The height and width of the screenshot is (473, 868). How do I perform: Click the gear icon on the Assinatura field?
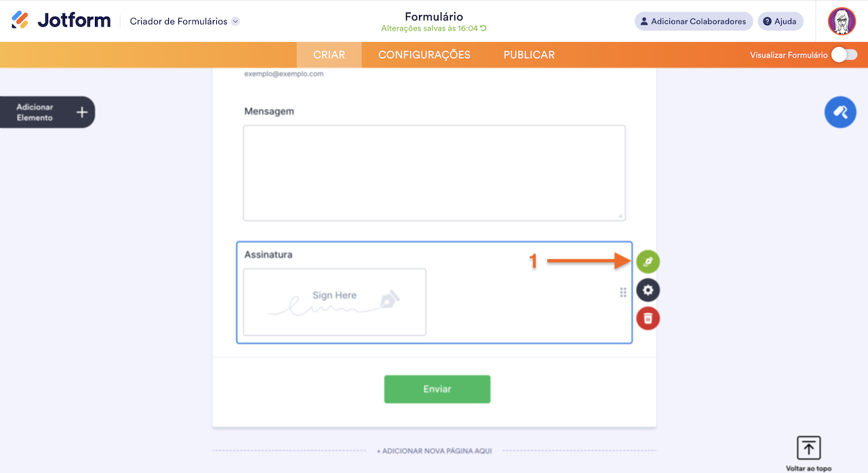648,289
